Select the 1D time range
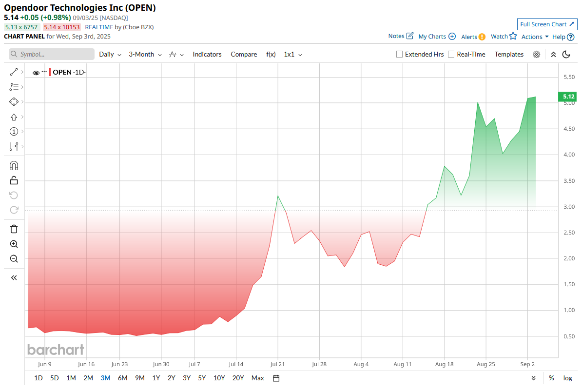The image size is (582, 392). click(x=38, y=378)
